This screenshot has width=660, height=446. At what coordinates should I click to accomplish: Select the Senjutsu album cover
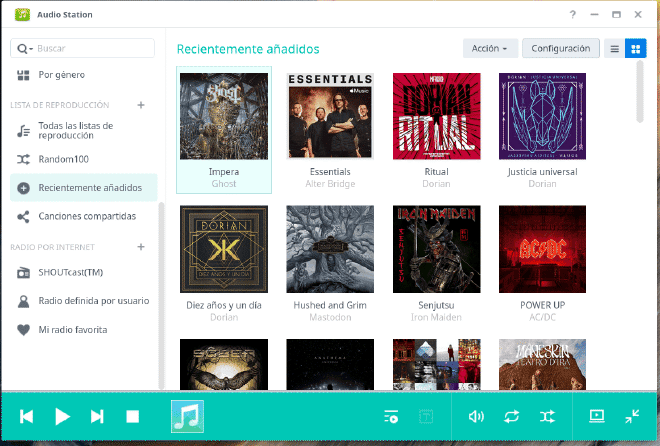pyautogui.click(x=436, y=249)
